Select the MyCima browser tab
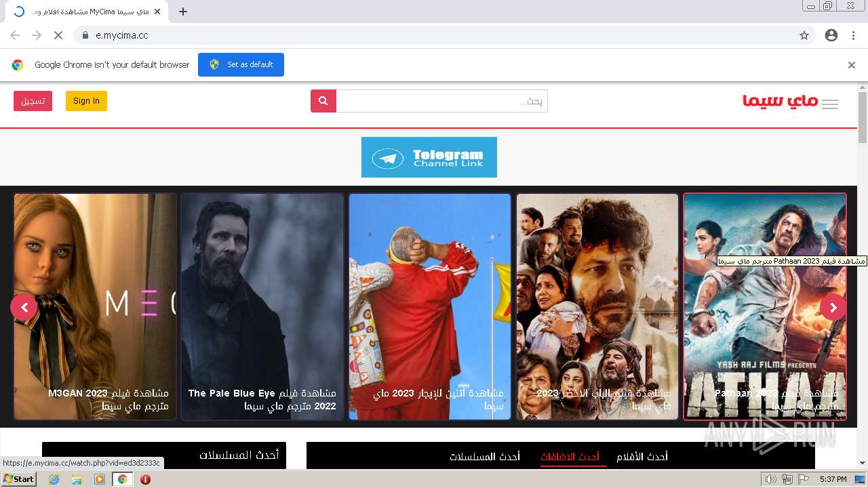Screen dimensions: 868x488 click(x=86, y=12)
